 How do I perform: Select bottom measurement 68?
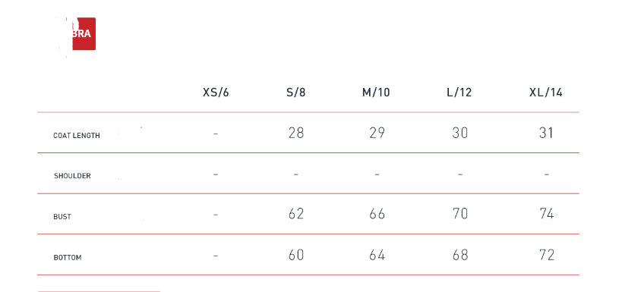coord(460,255)
